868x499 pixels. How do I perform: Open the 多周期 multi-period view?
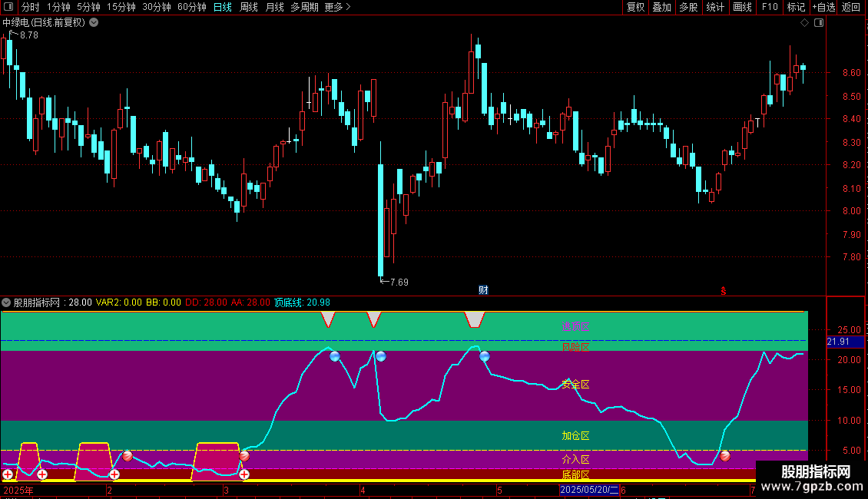click(304, 7)
